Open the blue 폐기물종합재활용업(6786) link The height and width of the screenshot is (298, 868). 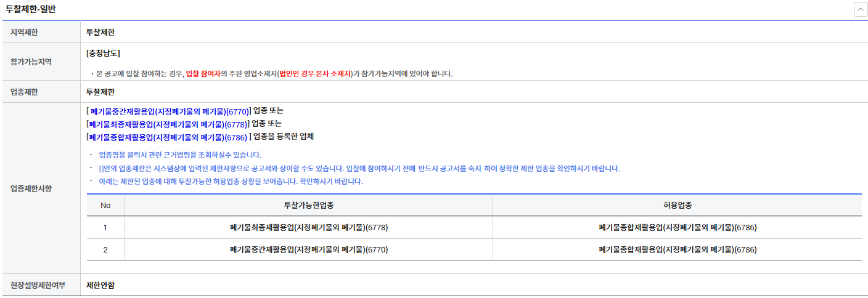[x=168, y=137]
